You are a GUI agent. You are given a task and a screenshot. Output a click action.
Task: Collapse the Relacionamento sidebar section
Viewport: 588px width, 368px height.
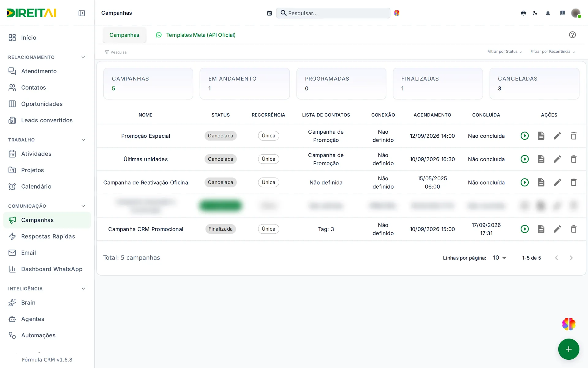(83, 57)
